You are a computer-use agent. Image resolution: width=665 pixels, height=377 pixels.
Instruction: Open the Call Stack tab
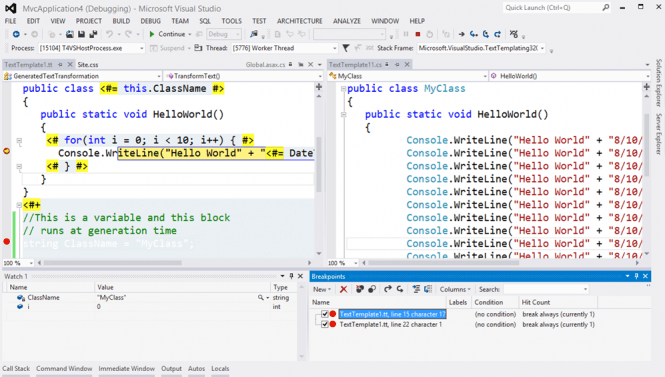click(x=16, y=369)
